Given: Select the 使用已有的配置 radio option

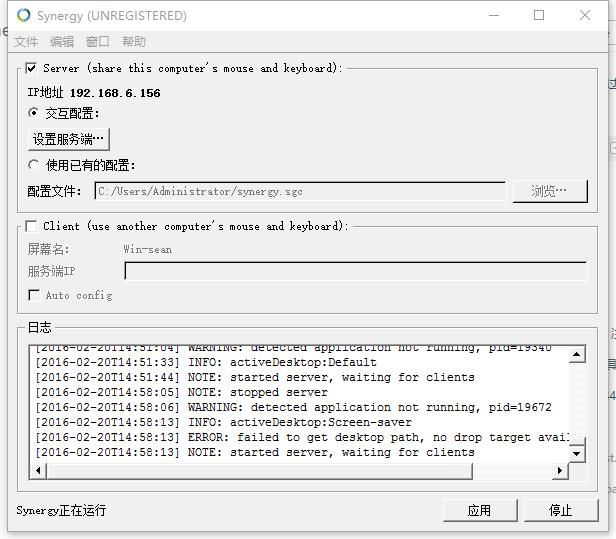Looking at the screenshot, I should click(34, 165).
